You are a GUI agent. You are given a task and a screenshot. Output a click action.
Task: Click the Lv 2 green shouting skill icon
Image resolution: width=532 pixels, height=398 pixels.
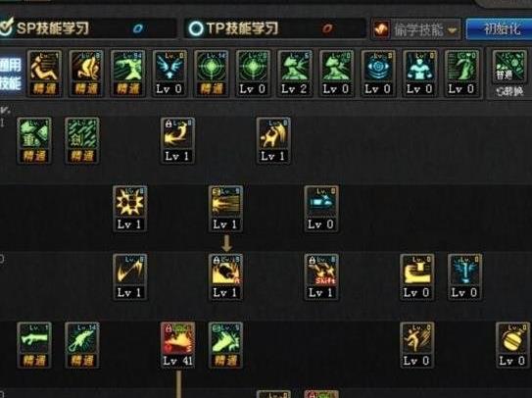pyautogui.click(x=295, y=74)
